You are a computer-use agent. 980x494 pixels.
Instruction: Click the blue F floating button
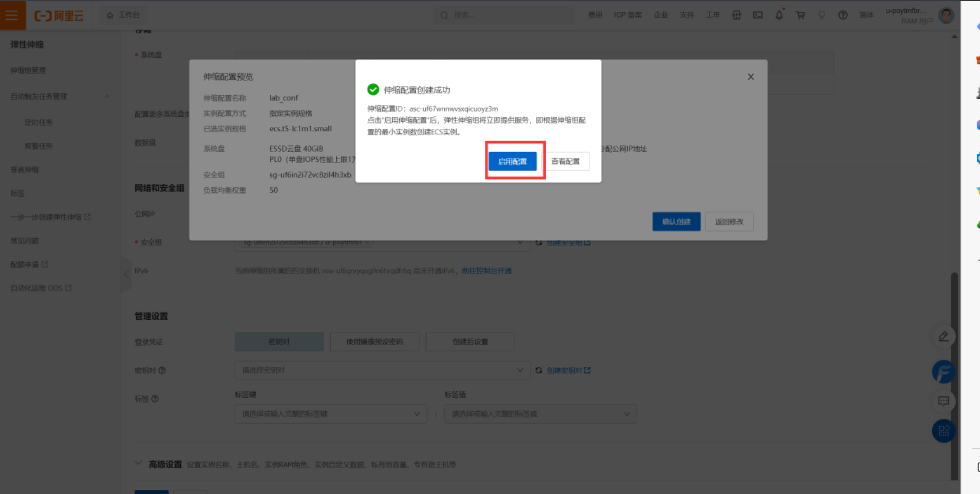point(943,372)
